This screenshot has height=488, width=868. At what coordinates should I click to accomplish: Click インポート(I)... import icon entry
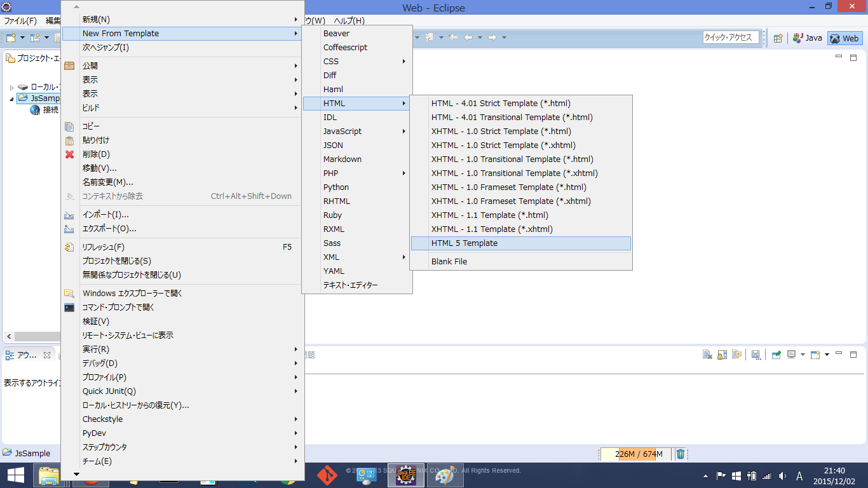pos(182,214)
